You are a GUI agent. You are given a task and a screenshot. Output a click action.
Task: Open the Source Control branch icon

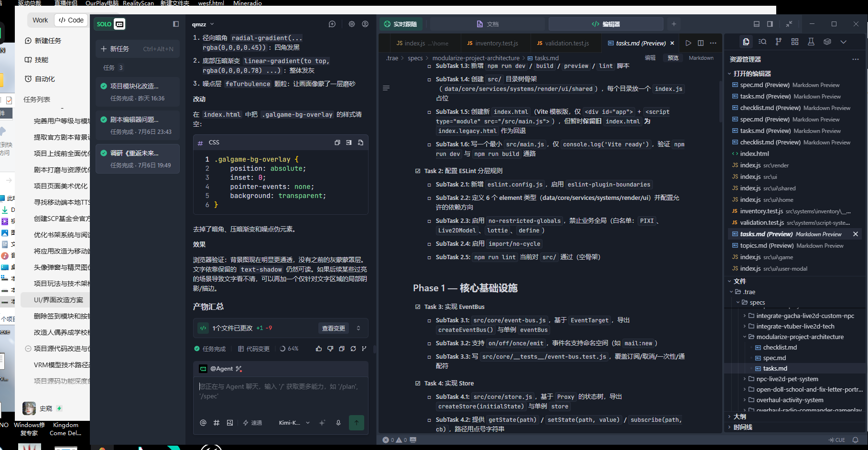(x=779, y=42)
